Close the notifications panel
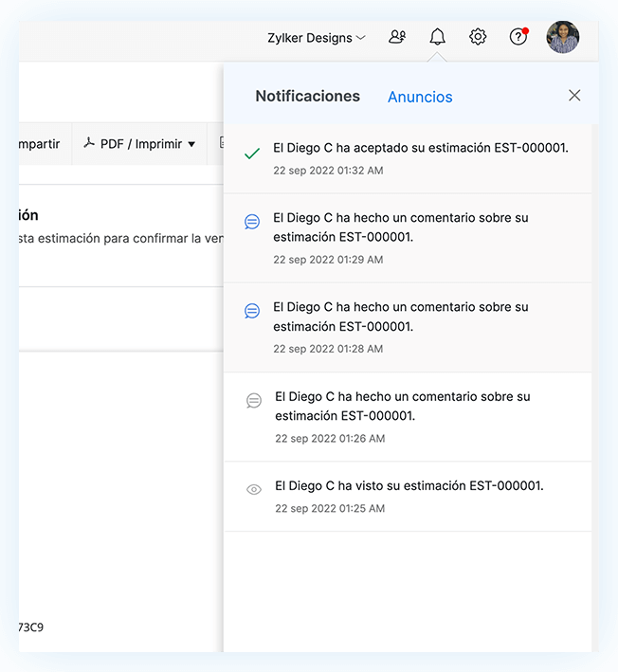 click(574, 95)
